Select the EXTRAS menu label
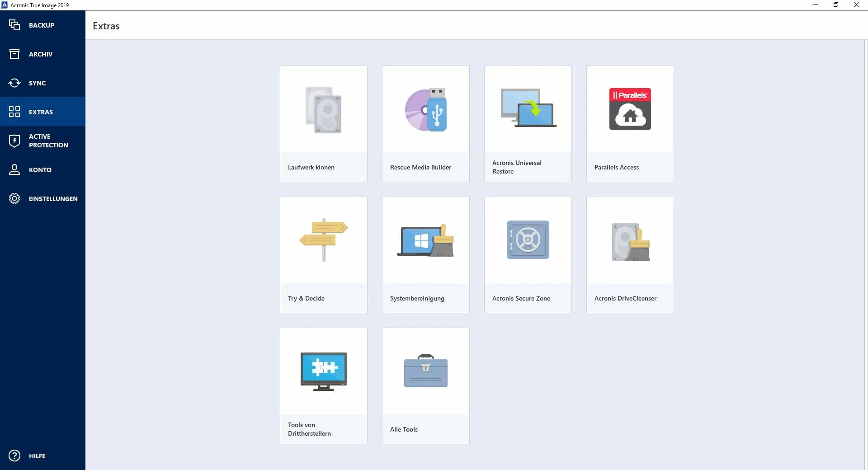Screen dimensions: 868x470 41,112
